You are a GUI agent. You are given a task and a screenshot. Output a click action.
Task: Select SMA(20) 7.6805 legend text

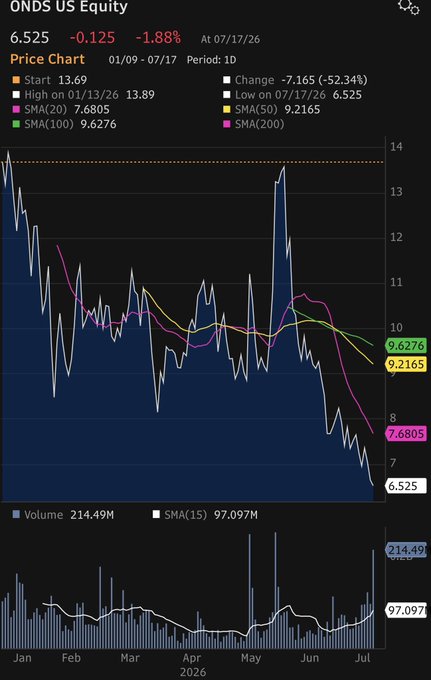coord(67,110)
